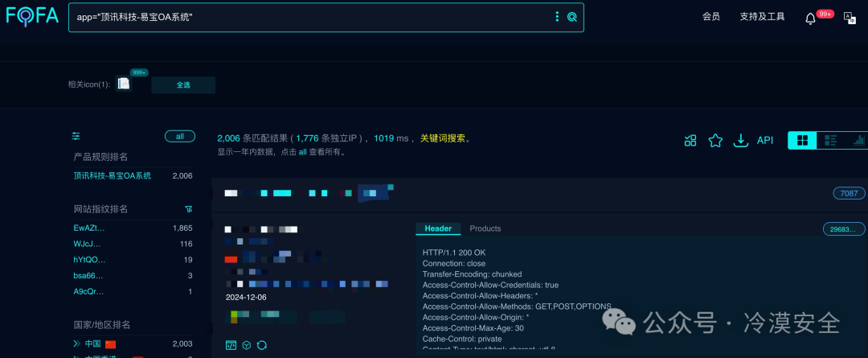Open the notifications bell
The width and height of the screenshot is (868, 358).
(810, 19)
